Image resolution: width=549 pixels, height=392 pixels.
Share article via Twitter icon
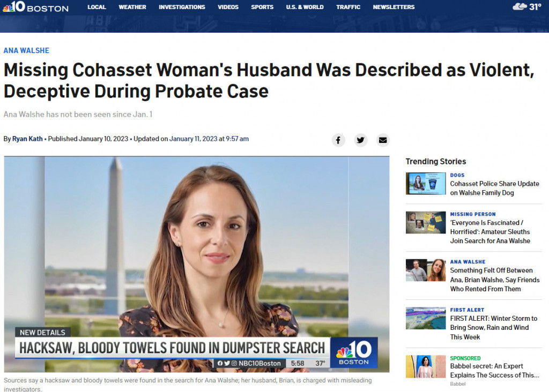pyautogui.click(x=360, y=140)
